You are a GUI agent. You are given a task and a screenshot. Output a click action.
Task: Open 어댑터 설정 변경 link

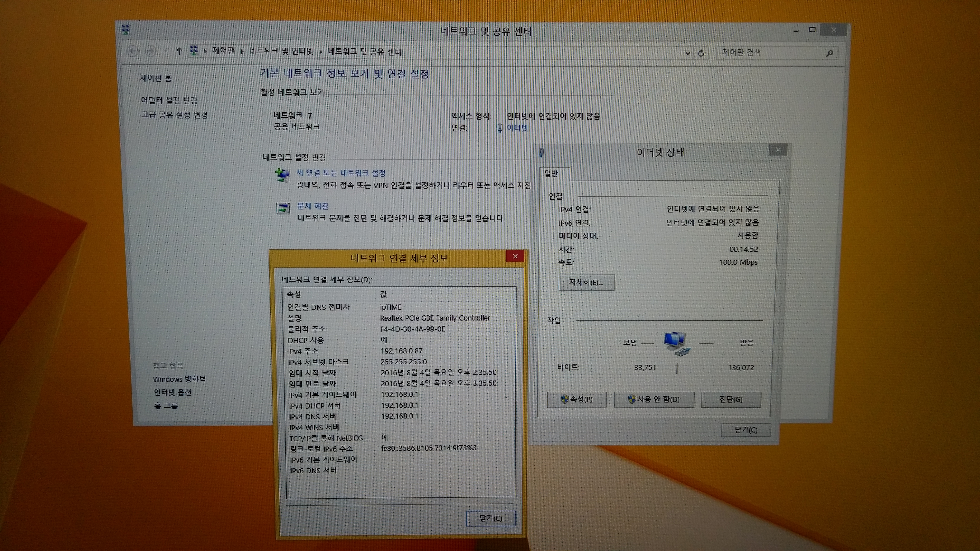point(169,100)
